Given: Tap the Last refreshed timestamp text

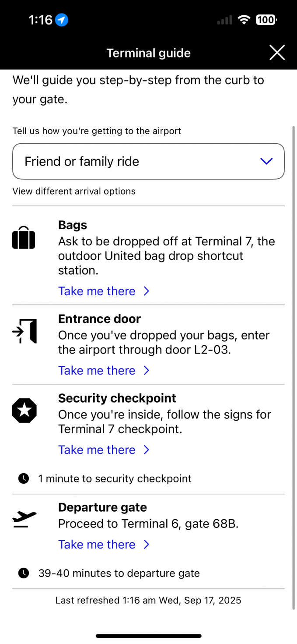Looking at the screenshot, I should pyautogui.click(x=148, y=600).
